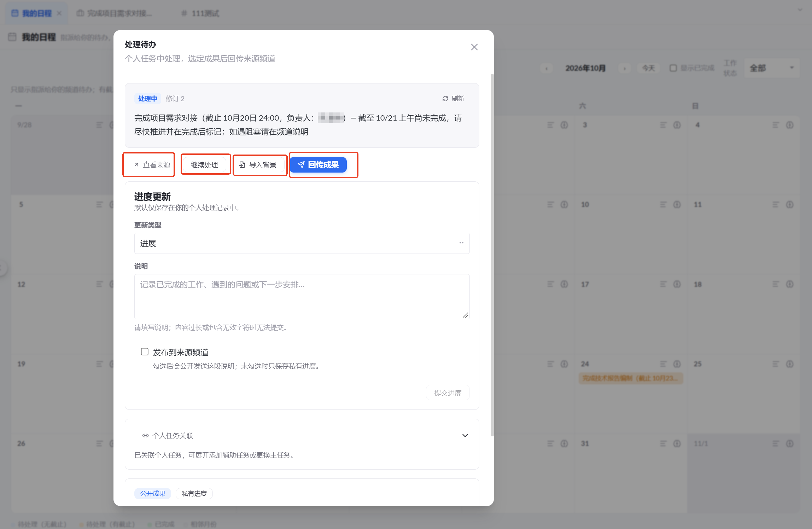Open the 完成技术报告编制 event on day 24
Image resolution: width=812 pixels, height=529 pixels.
click(x=631, y=378)
